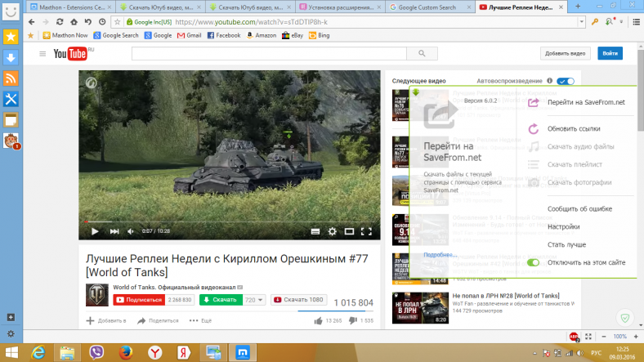Expand Ещё more actions menu
The width and height of the screenshot is (644, 362).
pos(200,320)
